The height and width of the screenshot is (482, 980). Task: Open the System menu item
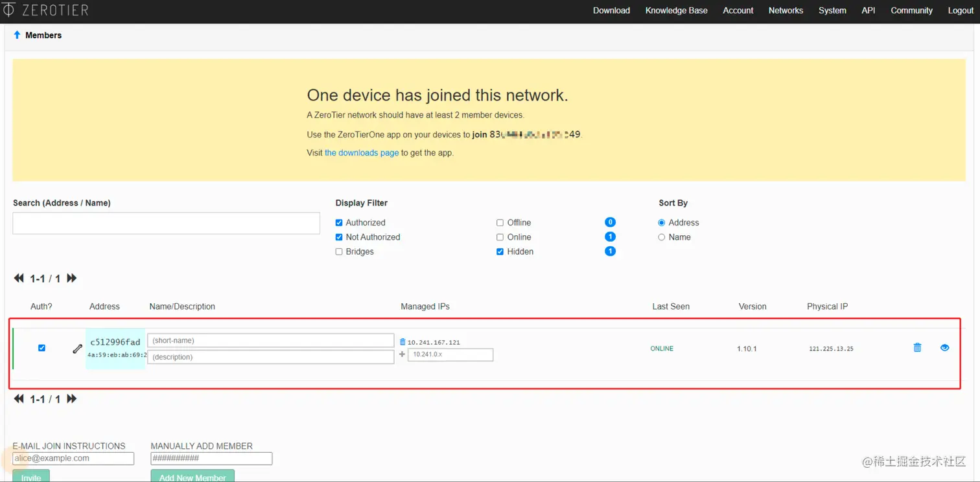coord(832,10)
